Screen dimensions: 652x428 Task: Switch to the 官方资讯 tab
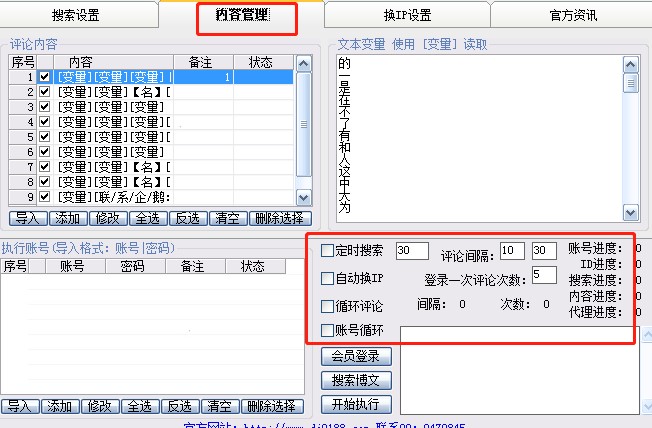pos(572,15)
